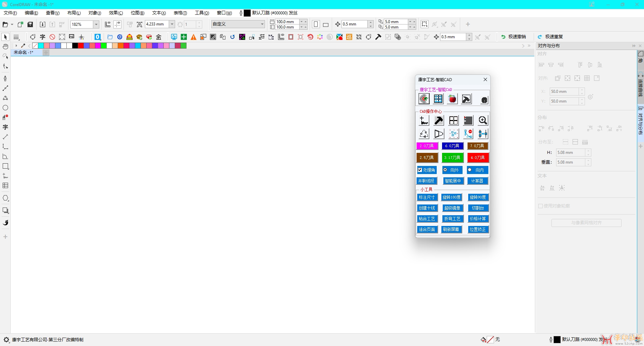The width and height of the screenshot is (644, 346).
Task: Open the 编辑(E) menu
Action: [31, 13]
